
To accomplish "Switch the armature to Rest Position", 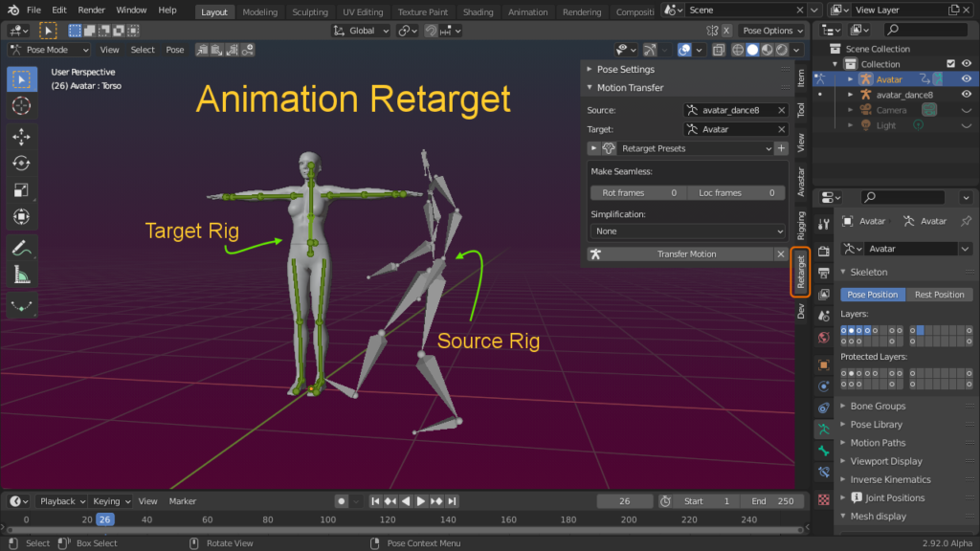I will coord(939,294).
